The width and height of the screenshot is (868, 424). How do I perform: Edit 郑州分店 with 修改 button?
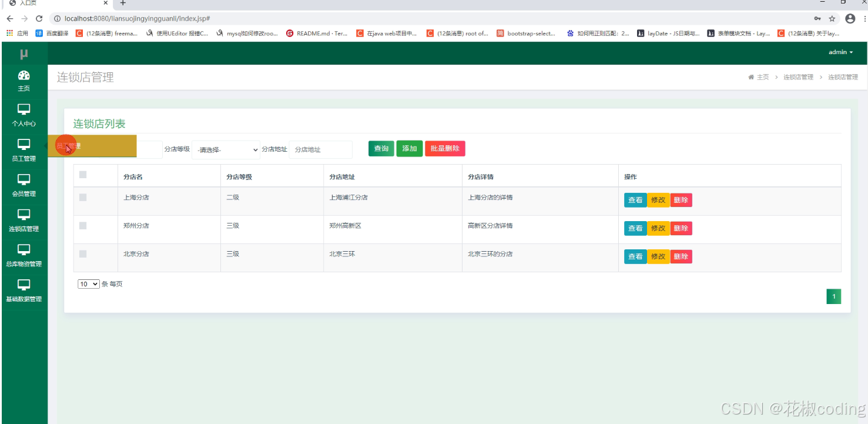658,228
